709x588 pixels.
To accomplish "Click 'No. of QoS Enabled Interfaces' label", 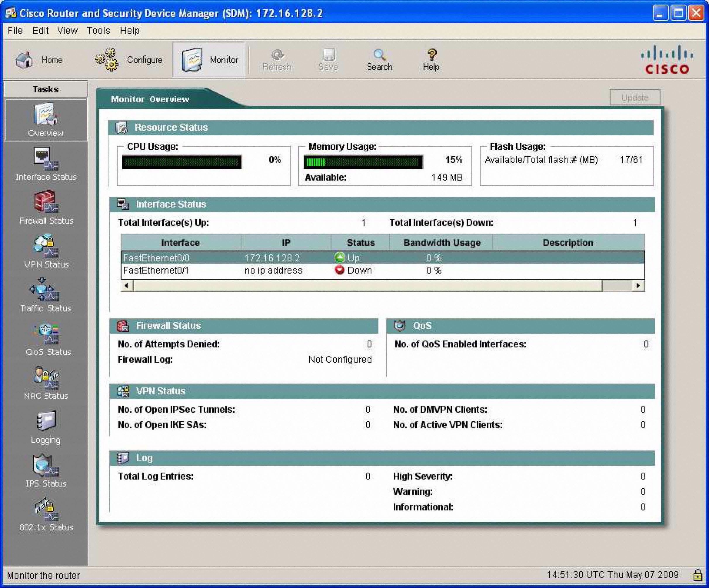I will tap(460, 344).
